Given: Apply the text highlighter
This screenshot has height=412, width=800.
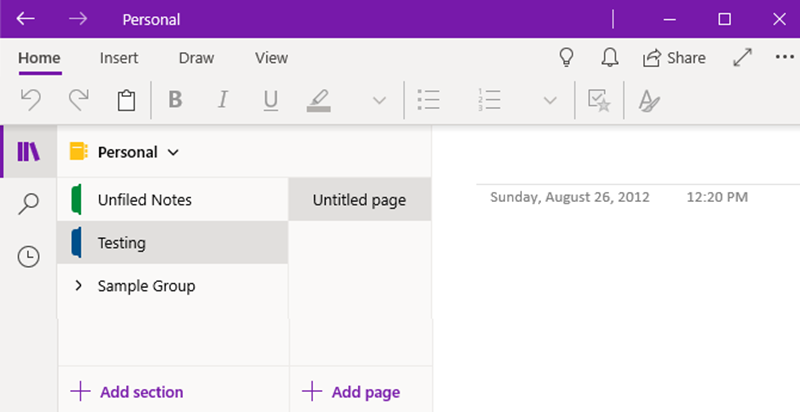Looking at the screenshot, I should [319, 100].
